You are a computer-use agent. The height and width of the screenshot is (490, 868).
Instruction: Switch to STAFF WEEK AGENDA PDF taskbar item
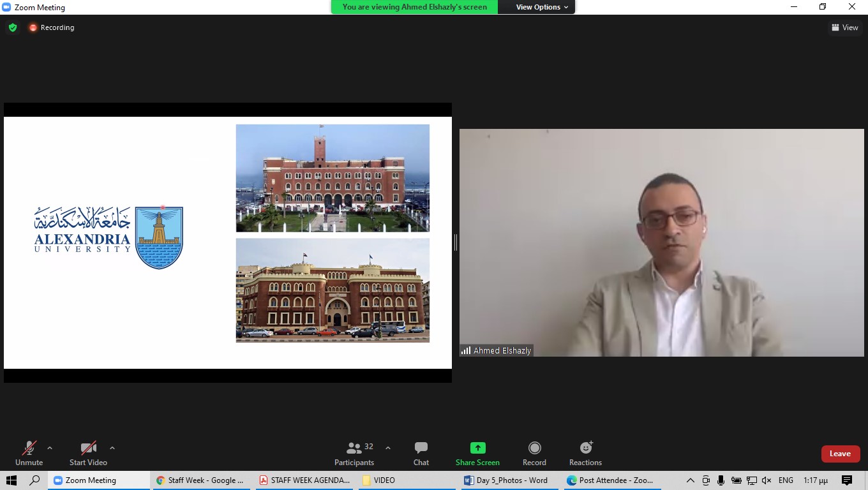pos(305,480)
